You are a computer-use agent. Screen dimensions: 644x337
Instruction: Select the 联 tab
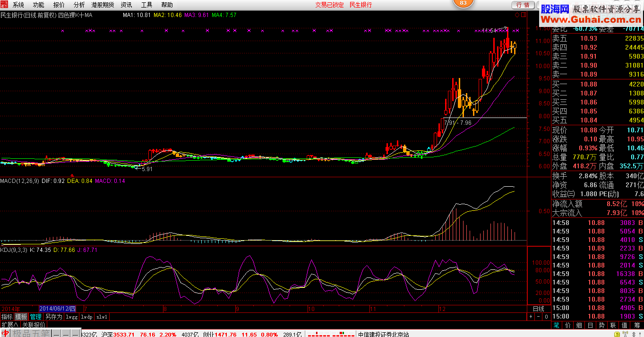[x=613, y=325]
